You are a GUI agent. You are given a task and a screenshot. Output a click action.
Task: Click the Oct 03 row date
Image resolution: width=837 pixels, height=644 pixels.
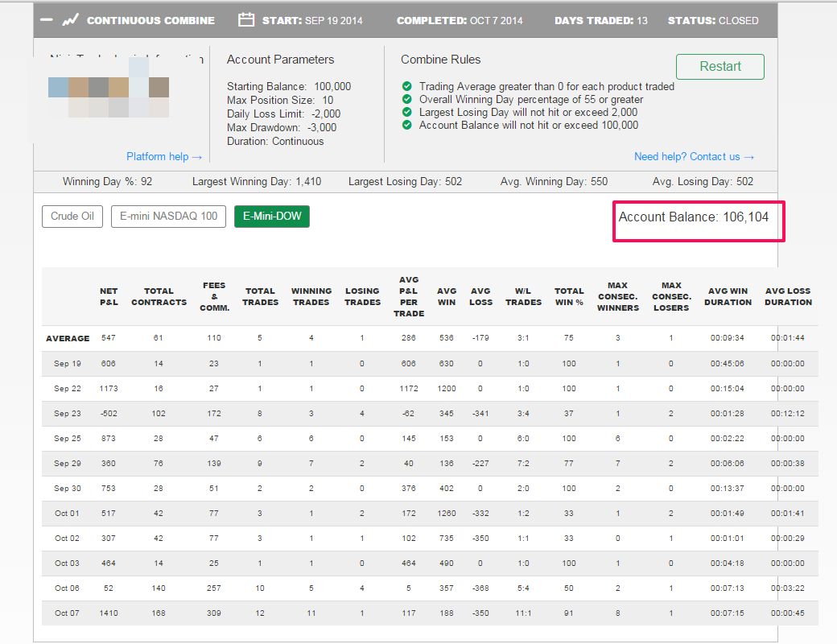(67, 563)
